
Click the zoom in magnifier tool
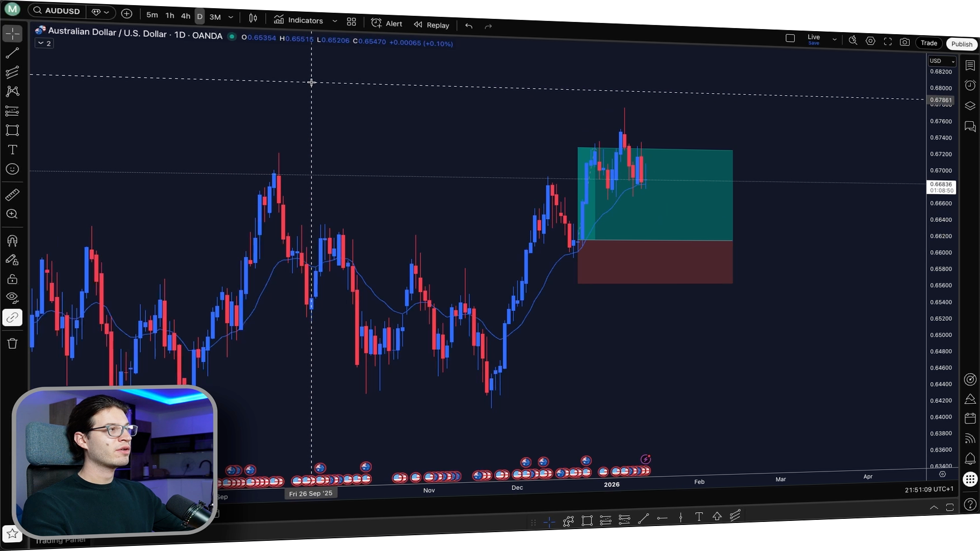click(x=12, y=215)
